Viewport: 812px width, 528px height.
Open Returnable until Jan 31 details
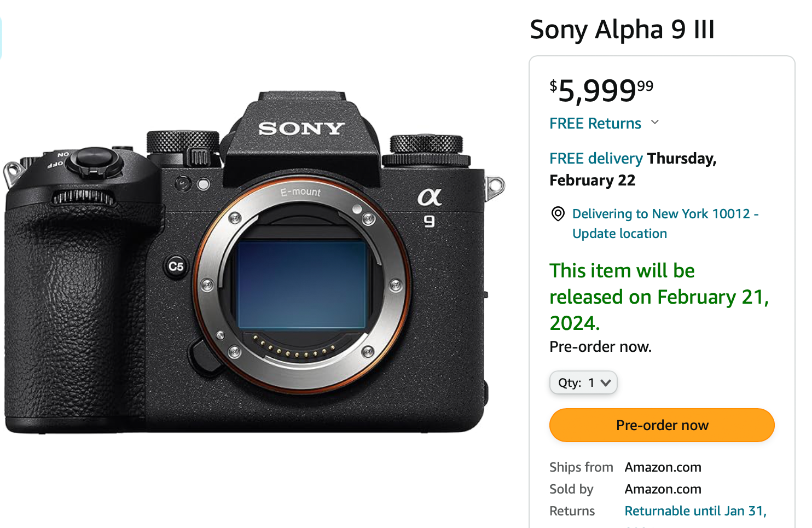(695, 510)
